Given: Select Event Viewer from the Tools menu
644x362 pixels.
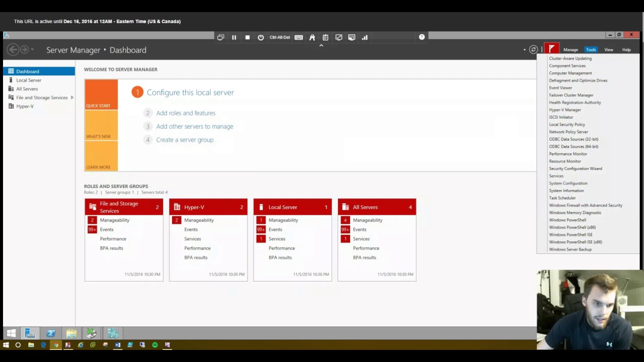Looking at the screenshot, I should point(560,87).
